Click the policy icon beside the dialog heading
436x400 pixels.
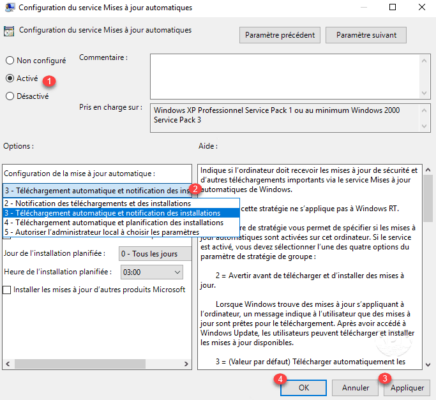tap(9, 31)
